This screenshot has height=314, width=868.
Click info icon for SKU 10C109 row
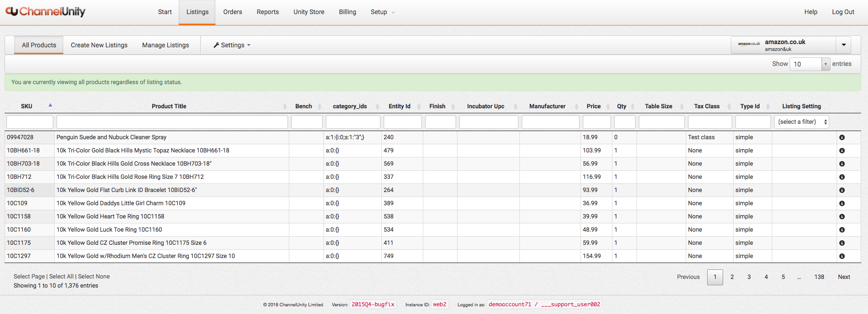pyautogui.click(x=842, y=203)
